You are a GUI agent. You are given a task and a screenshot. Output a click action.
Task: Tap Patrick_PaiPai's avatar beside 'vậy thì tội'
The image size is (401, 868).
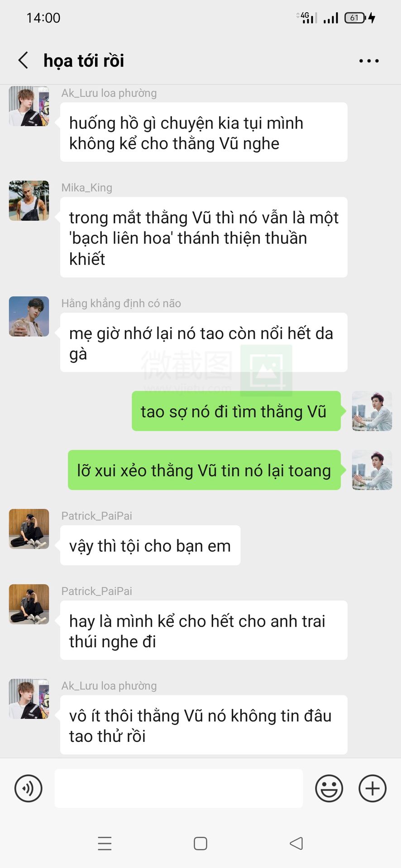29,529
